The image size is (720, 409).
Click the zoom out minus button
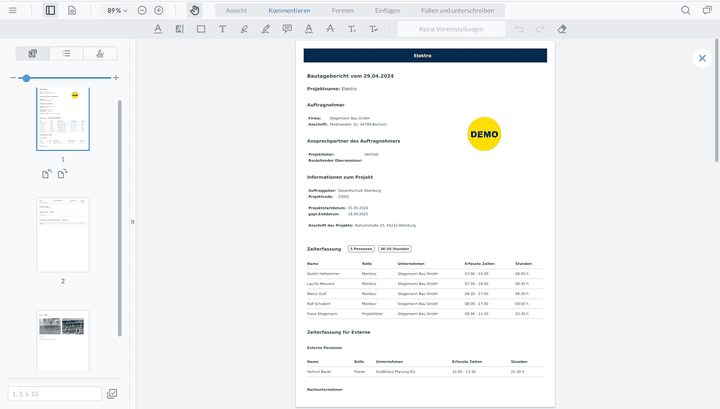(x=142, y=10)
